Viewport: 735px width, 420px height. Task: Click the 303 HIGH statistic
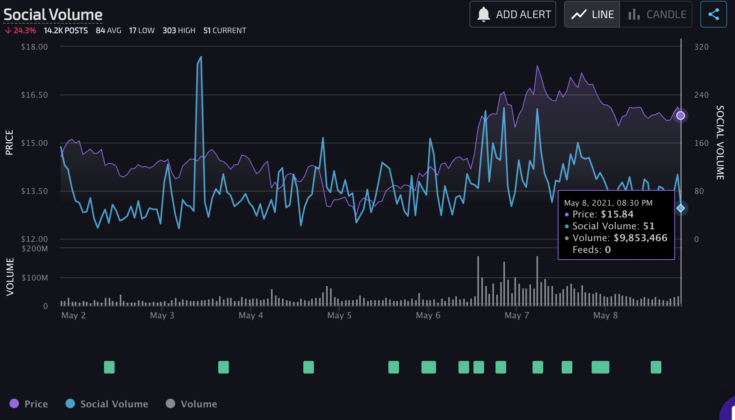pos(179,30)
